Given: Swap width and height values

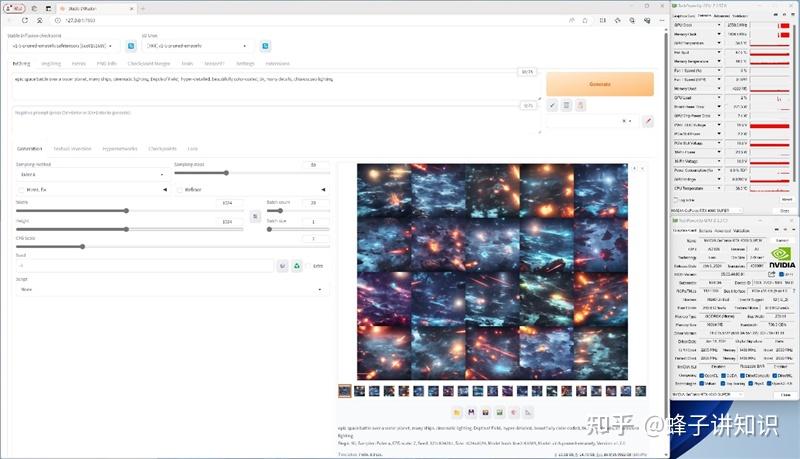Looking at the screenshot, I should pyautogui.click(x=255, y=216).
